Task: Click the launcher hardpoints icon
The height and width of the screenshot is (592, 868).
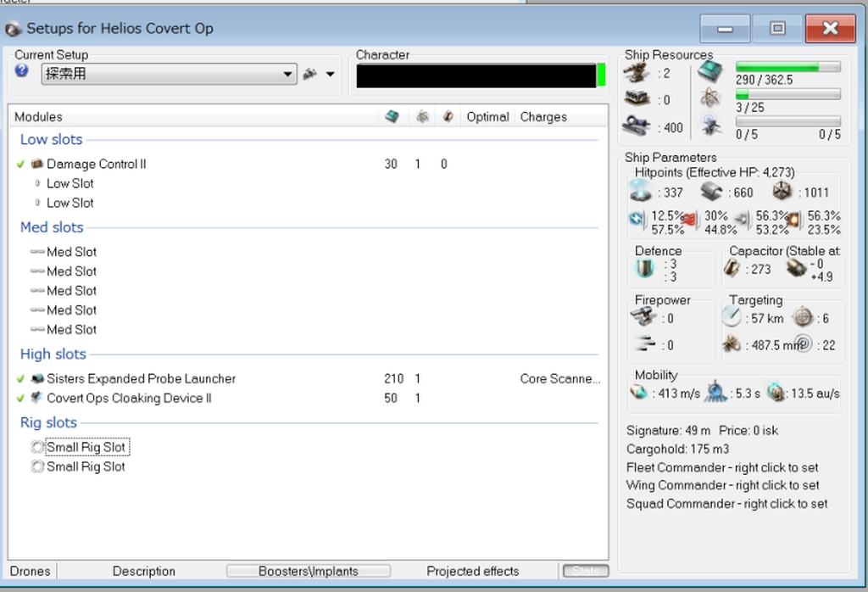Action: 637,99
